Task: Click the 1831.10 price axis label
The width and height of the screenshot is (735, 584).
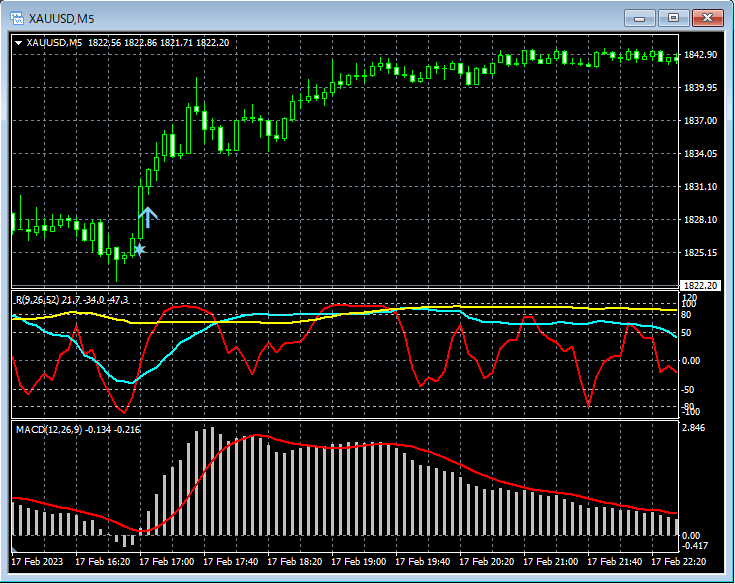Action: [x=700, y=187]
